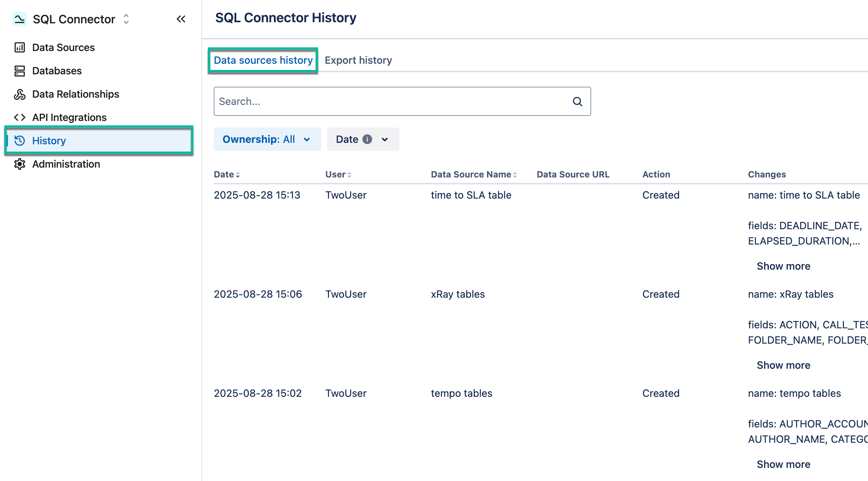Select the Data sources history tab
Screen dimensions: 868x481
262,60
